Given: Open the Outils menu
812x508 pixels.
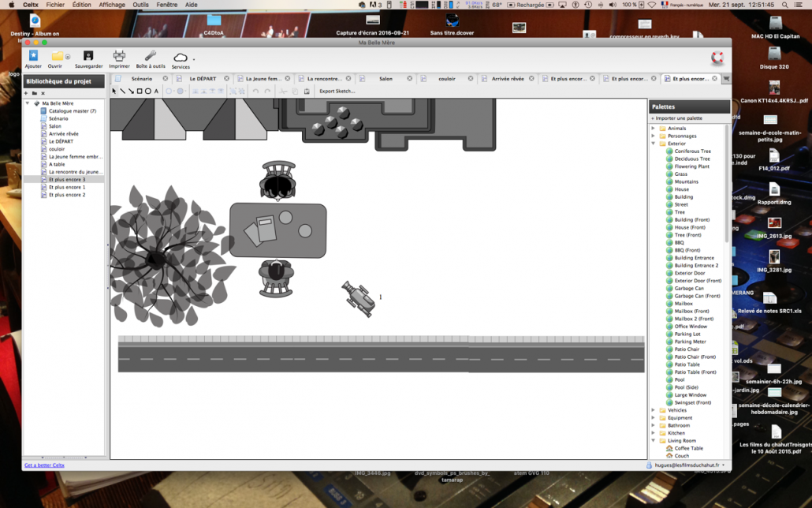Looking at the screenshot, I should click(x=140, y=5).
